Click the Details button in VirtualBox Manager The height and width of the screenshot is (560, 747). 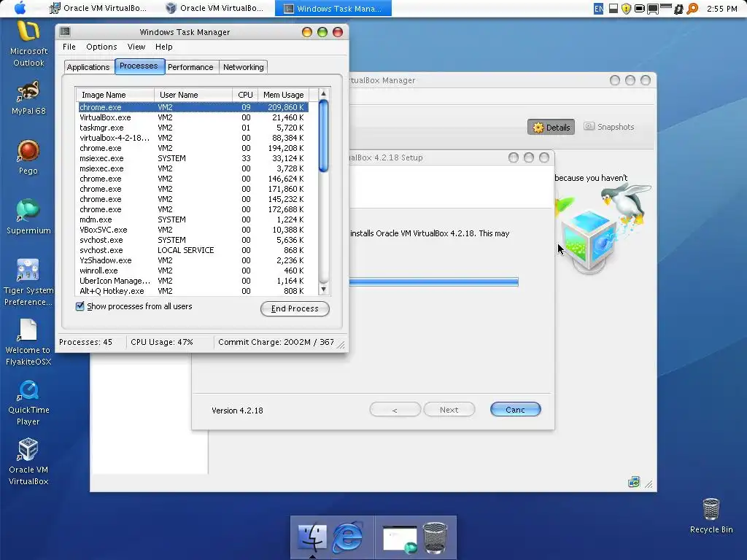point(551,127)
